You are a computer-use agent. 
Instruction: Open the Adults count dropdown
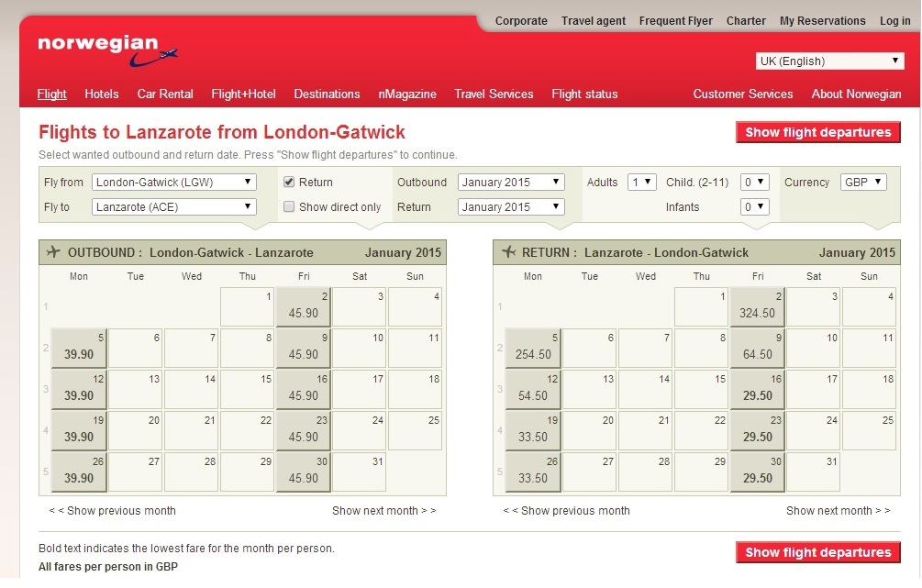pyautogui.click(x=641, y=183)
